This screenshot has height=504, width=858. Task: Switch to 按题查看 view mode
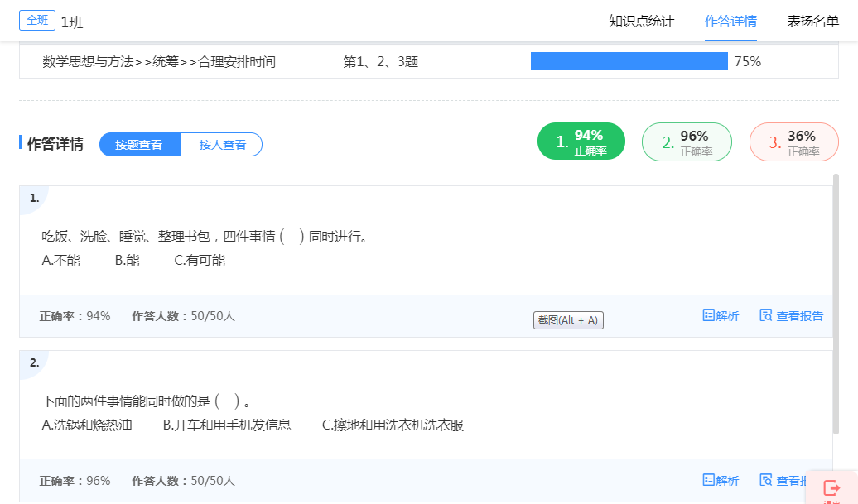(x=139, y=145)
